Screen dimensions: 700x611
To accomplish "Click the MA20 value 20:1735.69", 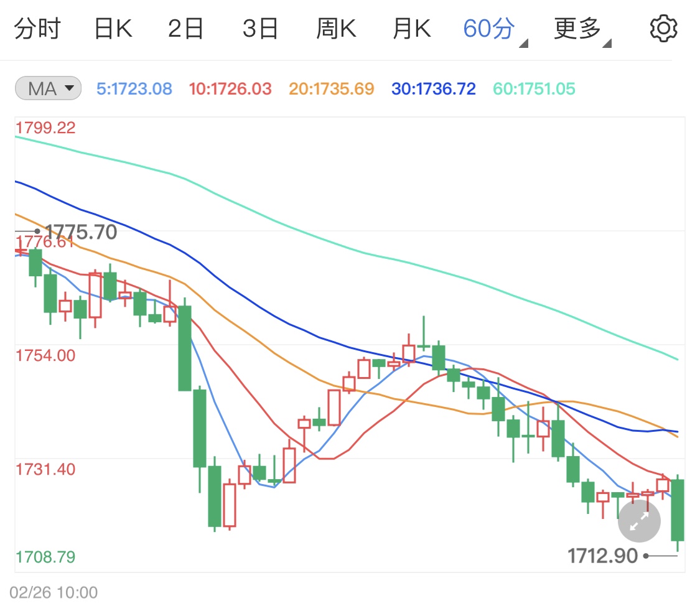I will coord(331,89).
